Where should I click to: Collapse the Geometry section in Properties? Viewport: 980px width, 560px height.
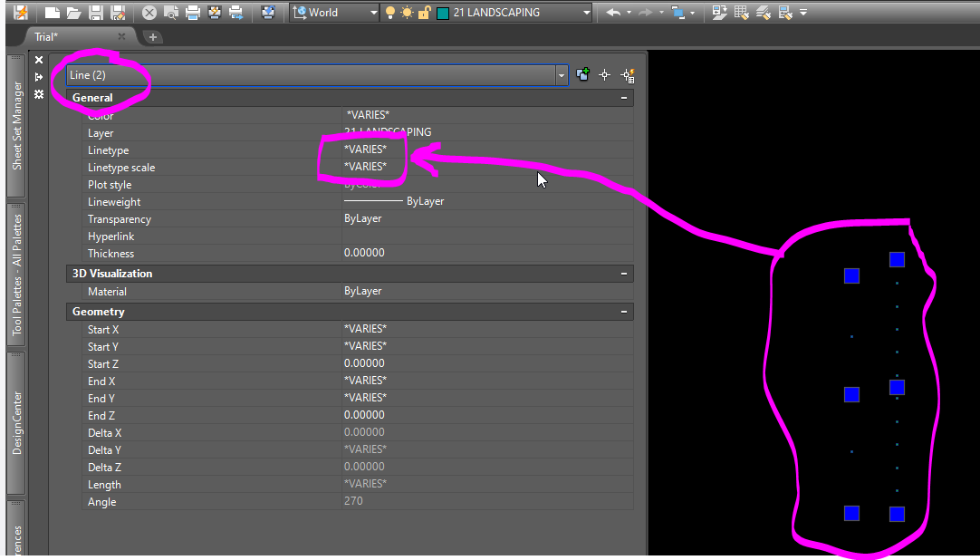(623, 311)
